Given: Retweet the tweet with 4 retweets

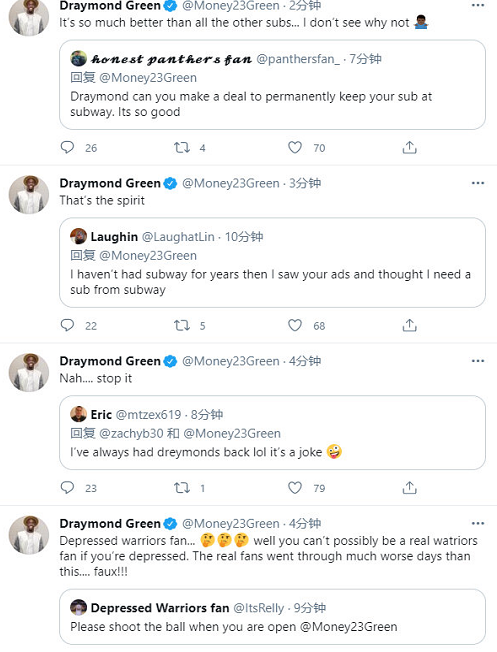Looking at the screenshot, I should 182,147.
